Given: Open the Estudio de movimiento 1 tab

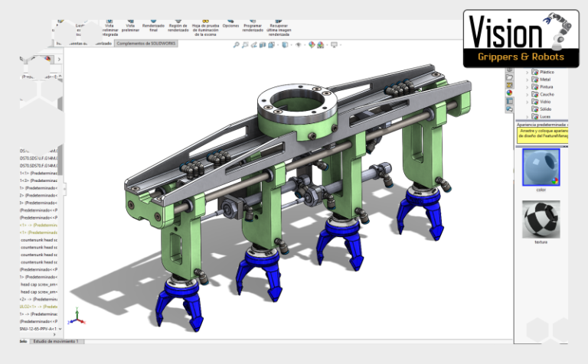Looking at the screenshot, I should coord(56,342).
